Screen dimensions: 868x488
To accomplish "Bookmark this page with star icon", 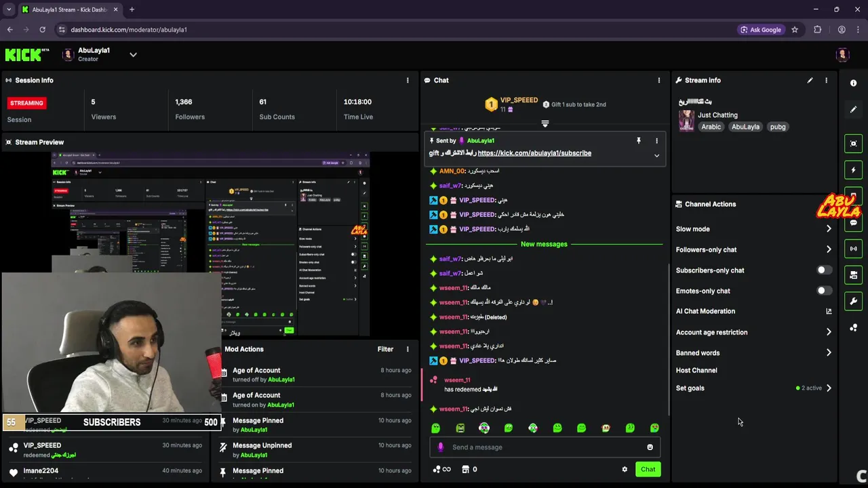I will click(x=795, y=30).
